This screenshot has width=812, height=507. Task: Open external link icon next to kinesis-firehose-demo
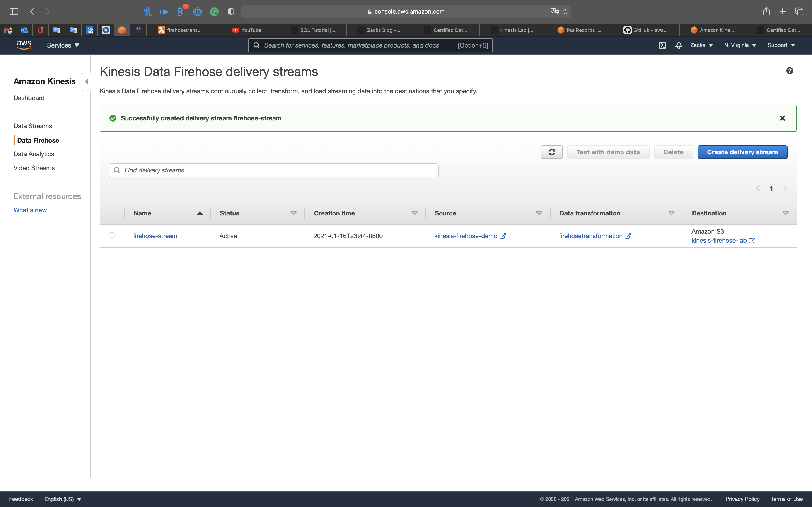pos(503,236)
